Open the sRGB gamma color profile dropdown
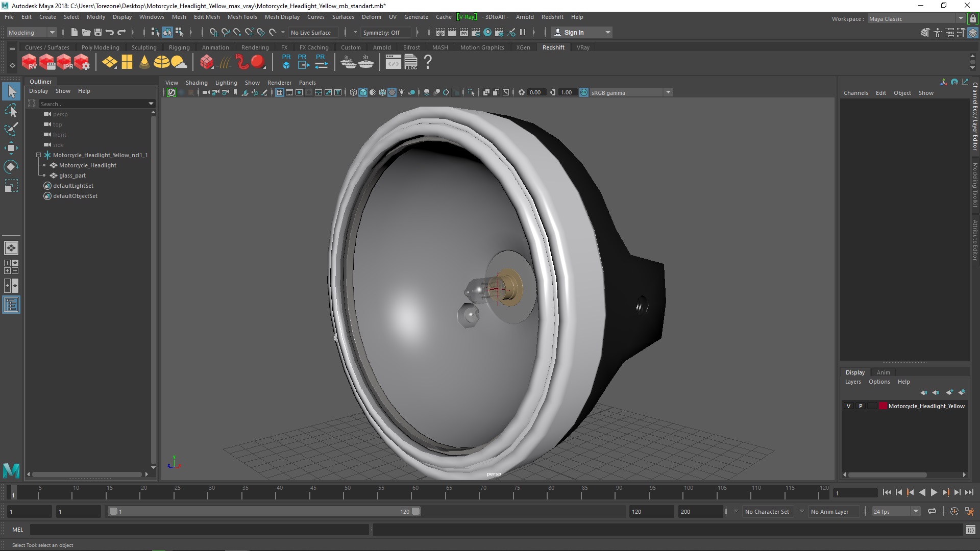 click(668, 92)
